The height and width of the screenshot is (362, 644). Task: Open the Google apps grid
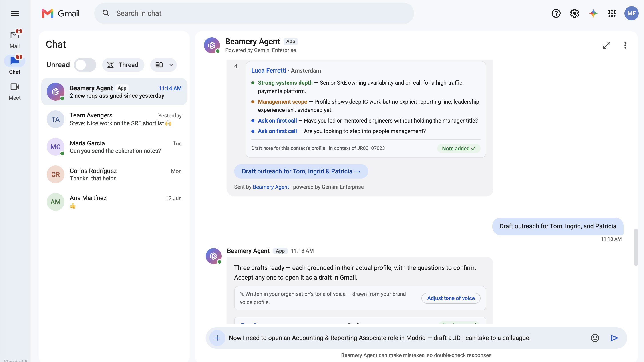612,13
